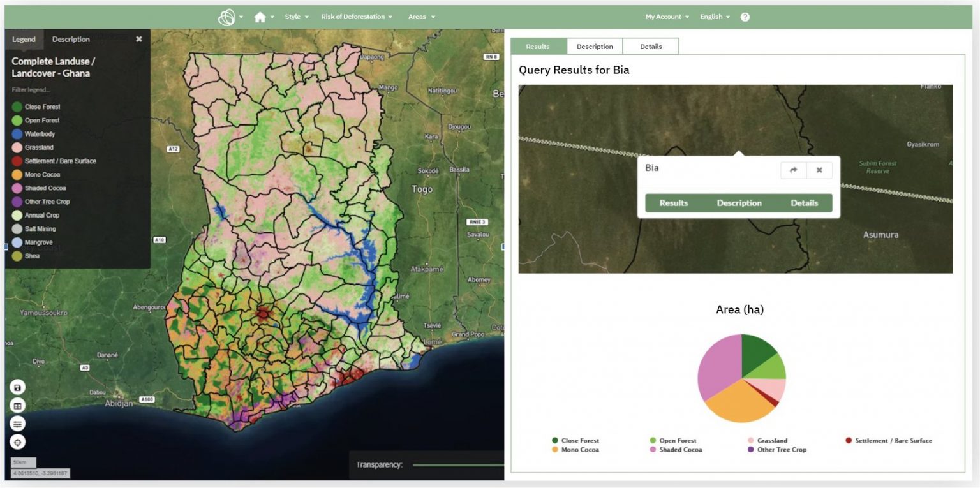The image size is (980, 488).
Task: Click Asumura label in results map
Action: [x=880, y=235]
